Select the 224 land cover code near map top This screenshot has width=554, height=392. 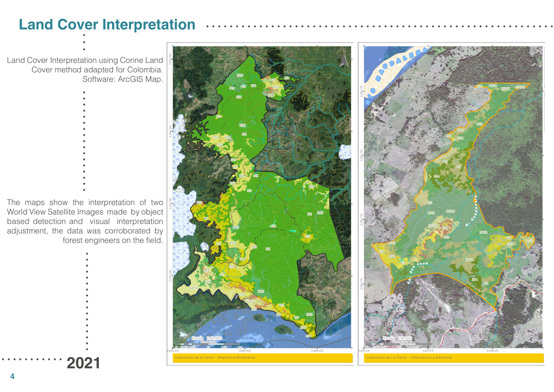(x=271, y=95)
